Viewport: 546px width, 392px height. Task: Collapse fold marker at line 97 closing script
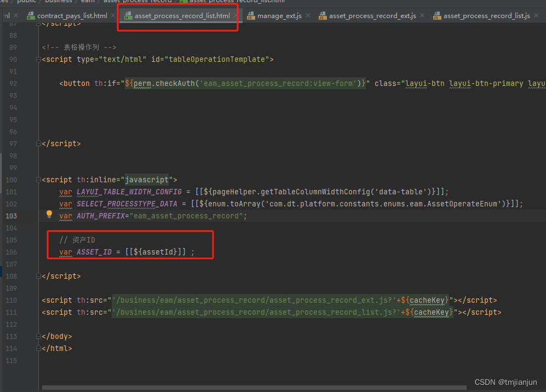coord(38,143)
